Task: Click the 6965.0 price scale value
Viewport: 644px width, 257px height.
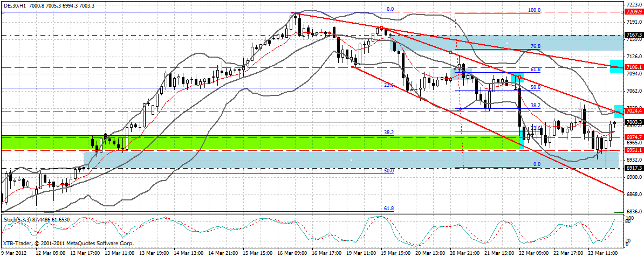Action: coord(634,144)
